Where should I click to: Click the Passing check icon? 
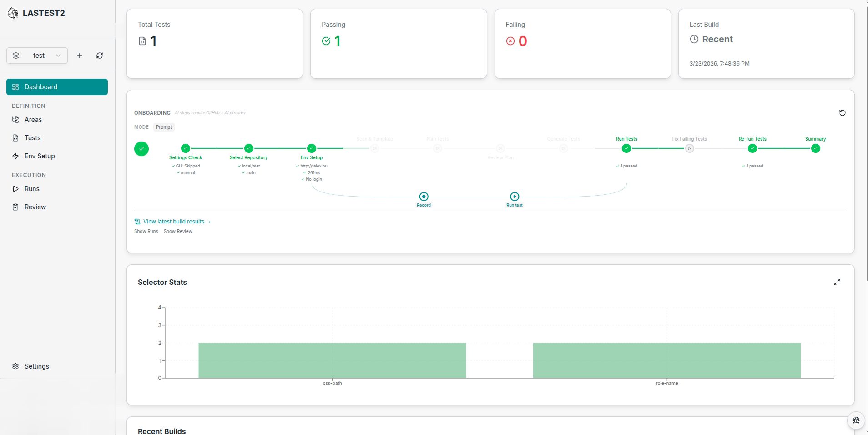(326, 41)
